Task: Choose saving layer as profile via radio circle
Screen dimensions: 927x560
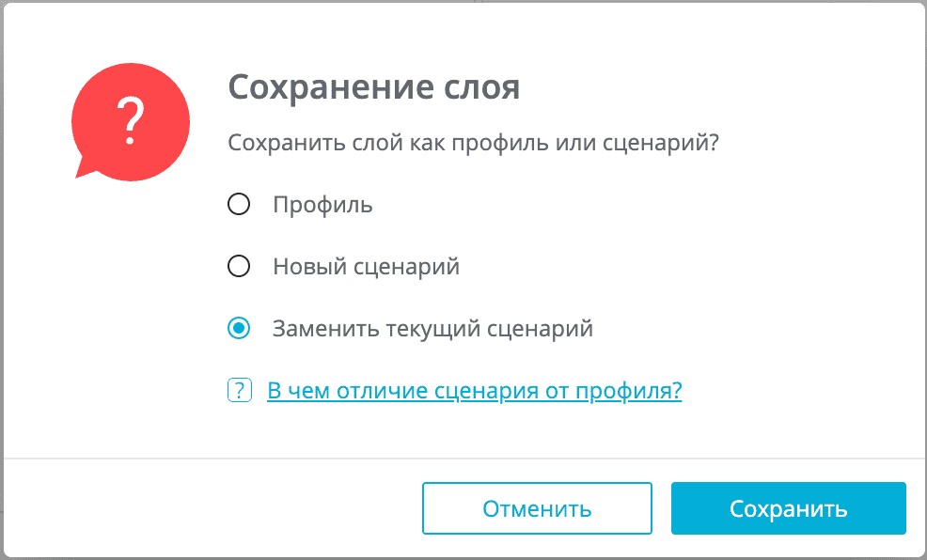Action: click(239, 205)
